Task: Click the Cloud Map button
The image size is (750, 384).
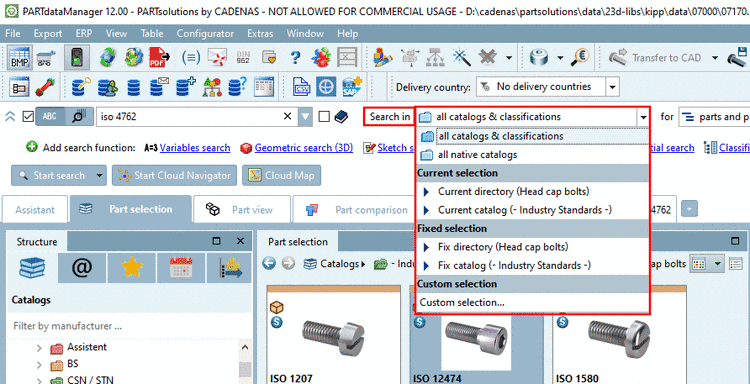Action: pyautogui.click(x=282, y=176)
